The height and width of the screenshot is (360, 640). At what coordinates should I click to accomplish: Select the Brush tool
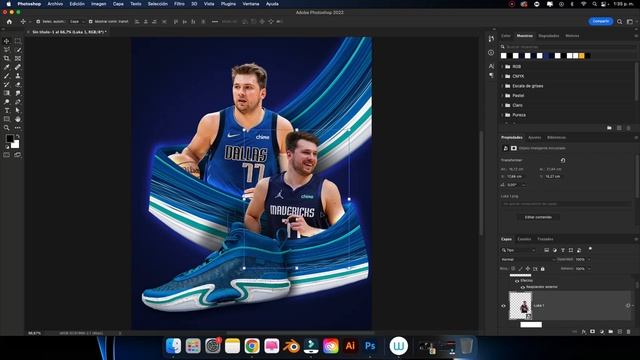click(7, 76)
